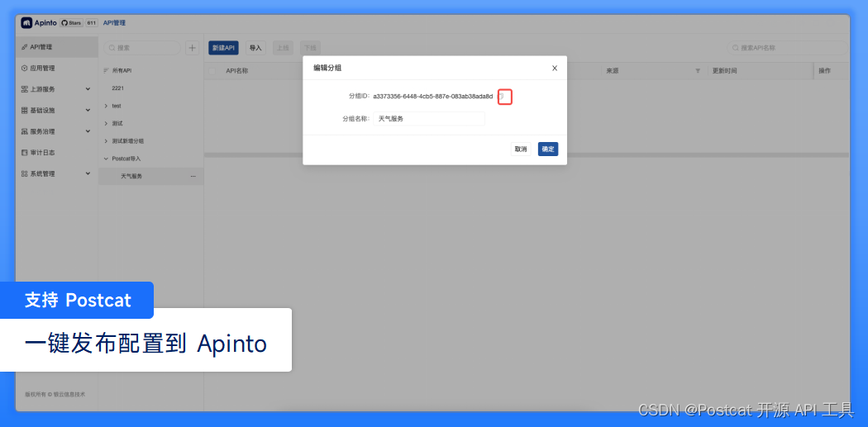Viewport: 868px width, 427px height.
Task: Click the 所有API list icon
Action: pos(107,71)
